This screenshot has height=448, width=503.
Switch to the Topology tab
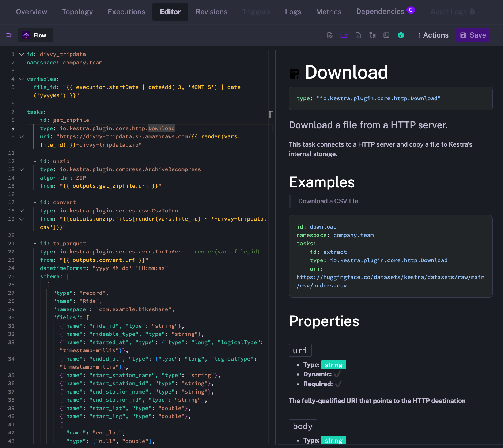(x=77, y=12)
